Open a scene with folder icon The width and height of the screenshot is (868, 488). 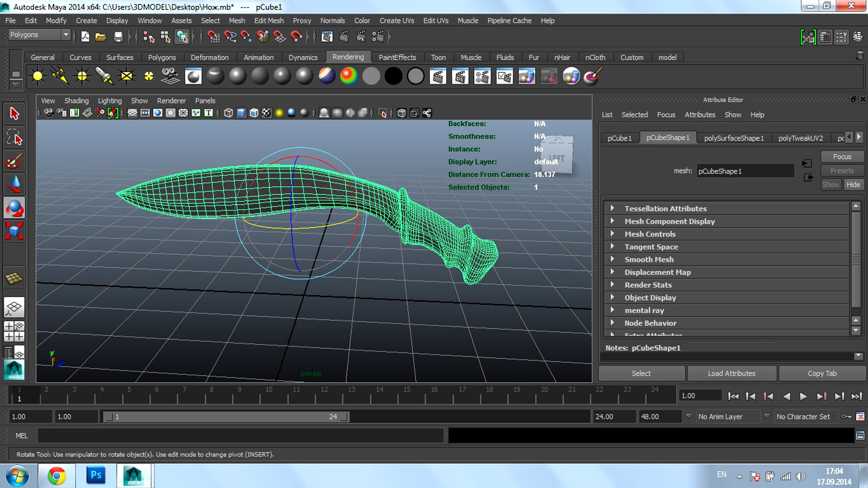[100, 37]
